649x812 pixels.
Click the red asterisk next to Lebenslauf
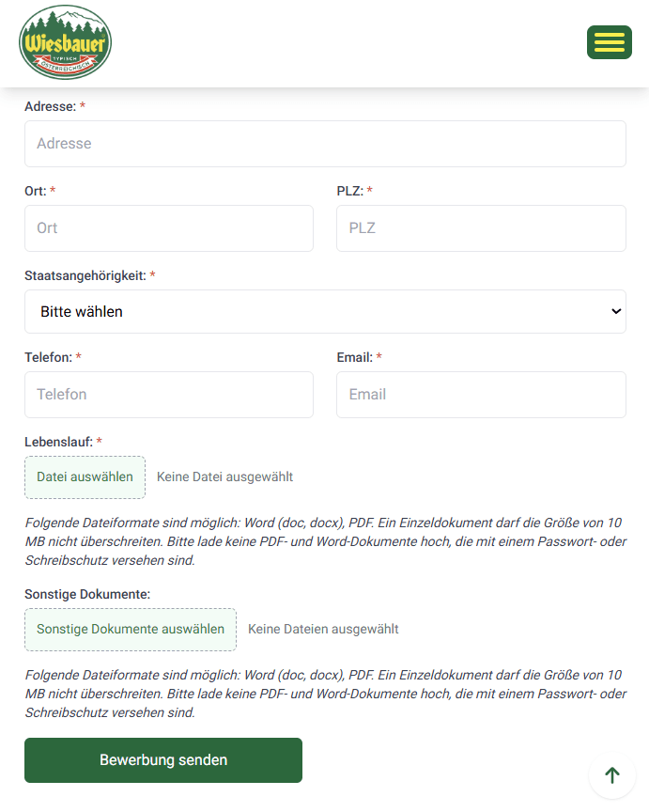(99, 441)
